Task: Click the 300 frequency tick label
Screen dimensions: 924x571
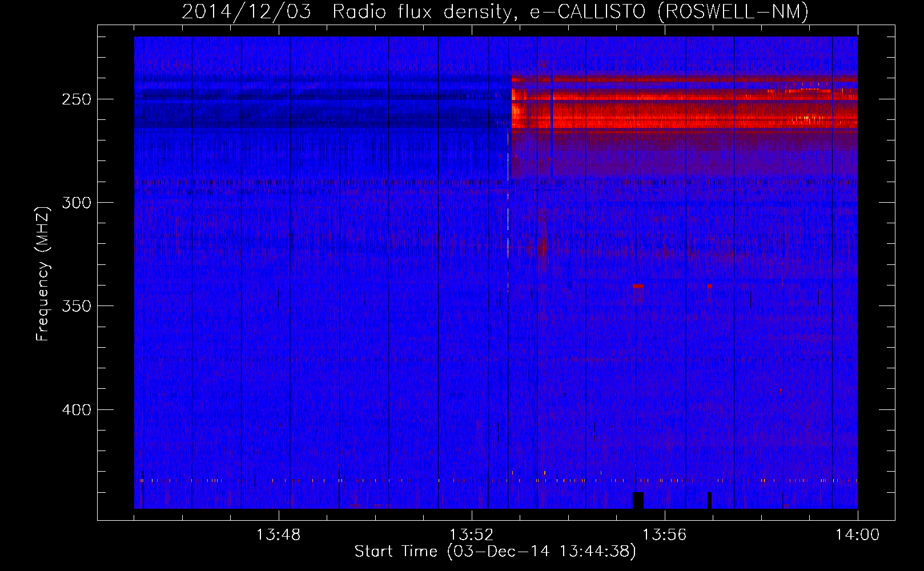Action: 77,203
